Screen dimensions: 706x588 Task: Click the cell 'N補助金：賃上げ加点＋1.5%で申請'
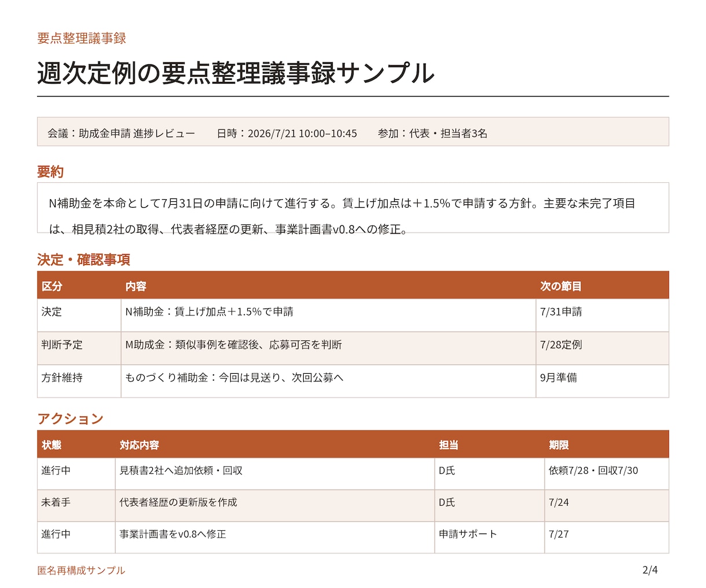tap(209, 311)
